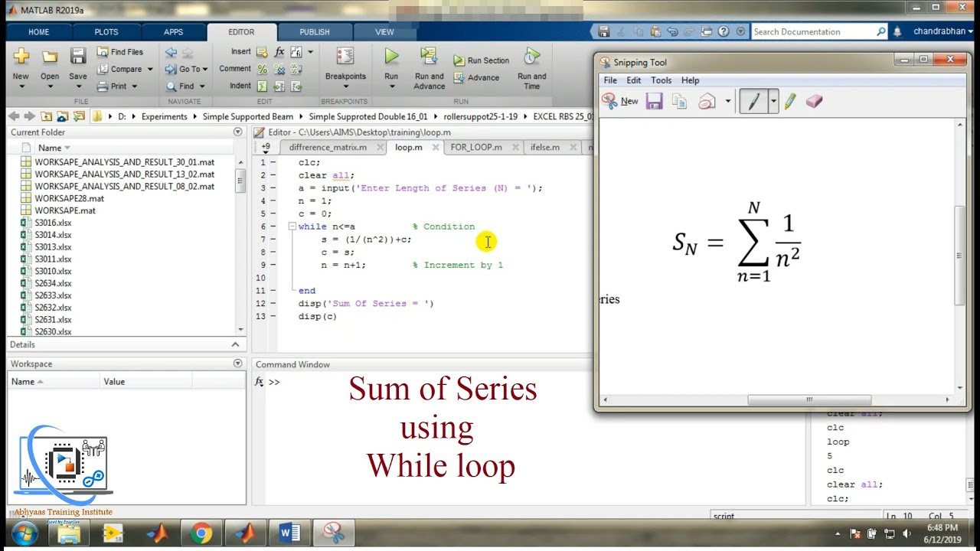Click the fx insert function icon

[x=279, y=52]
